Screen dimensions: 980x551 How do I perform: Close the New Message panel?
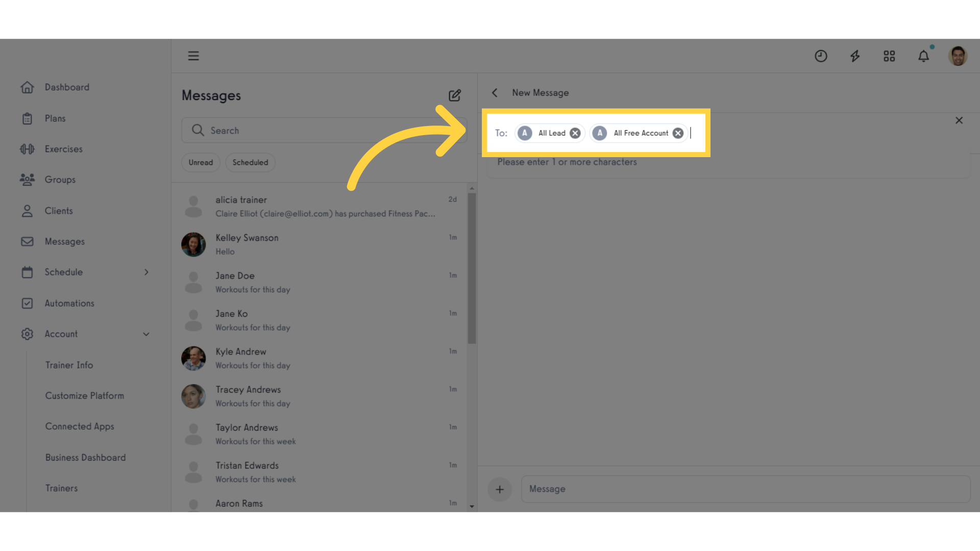959,120
